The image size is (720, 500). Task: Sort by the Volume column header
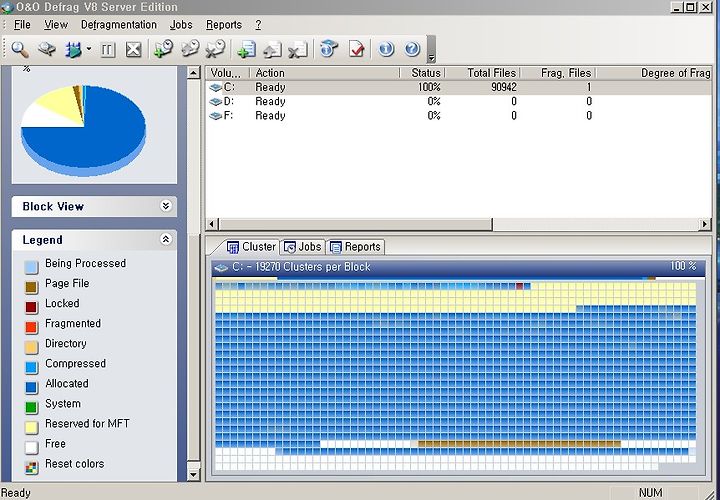pos(227,73)
